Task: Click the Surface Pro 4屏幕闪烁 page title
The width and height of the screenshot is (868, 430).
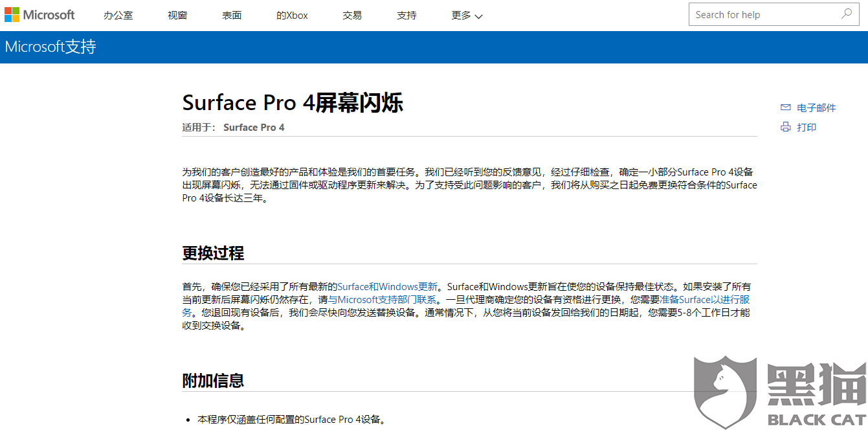Action: tap(293, 102)
